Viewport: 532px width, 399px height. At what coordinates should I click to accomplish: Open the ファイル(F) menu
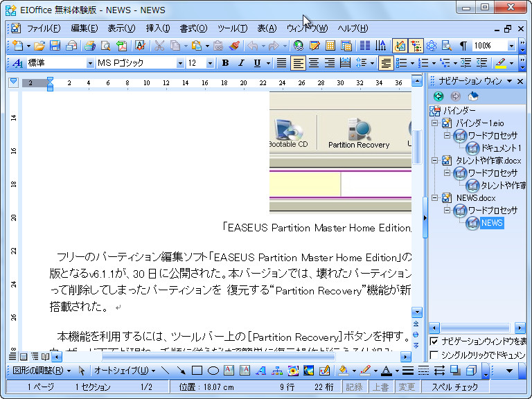[44, 28]
